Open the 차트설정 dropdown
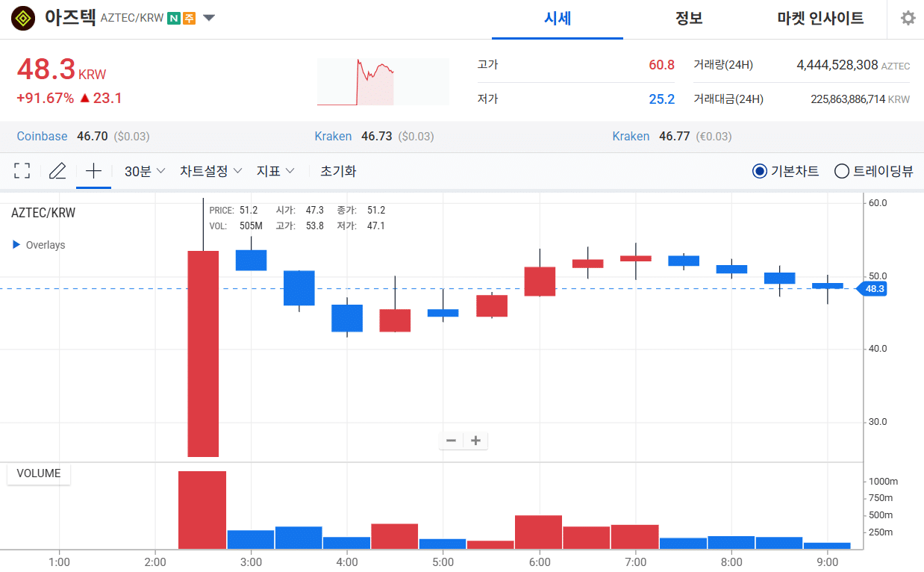 tap(210, 170)
